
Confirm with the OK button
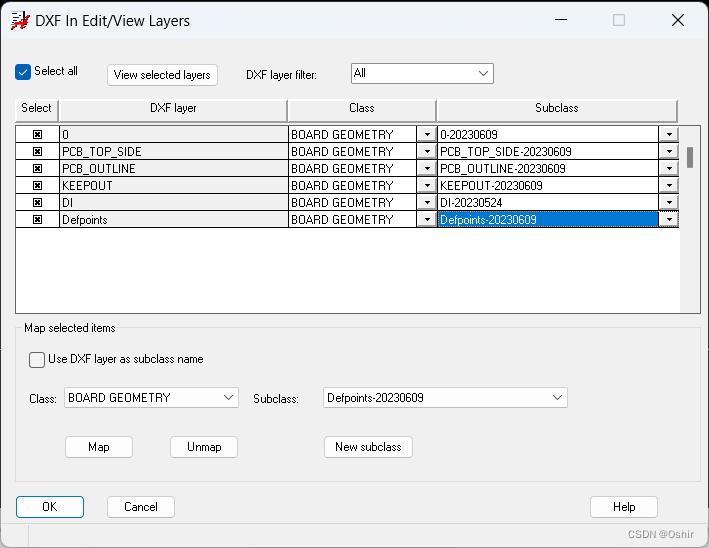tap(50, 507)
